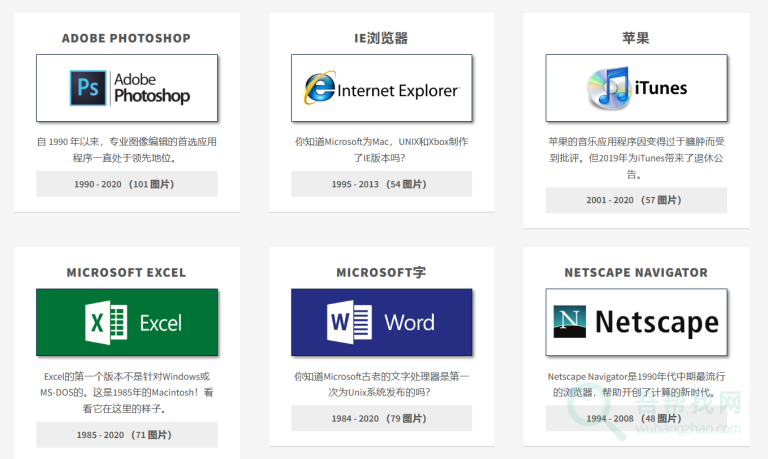Click the 1984 - 2020 (79 图片) button
The image size is (768, 459).
pyautogui.click(x=381, y=418)
